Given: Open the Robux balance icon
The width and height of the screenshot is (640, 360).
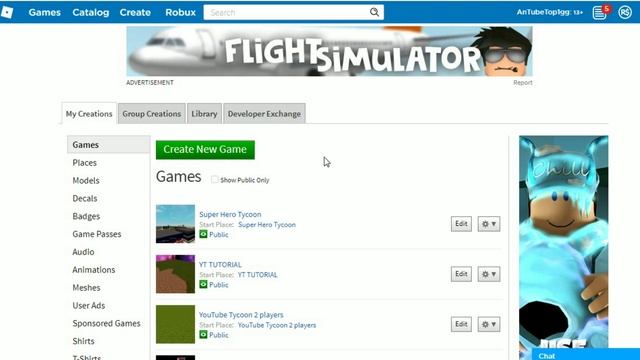Looking at the screenshot, I should [624, 12].
